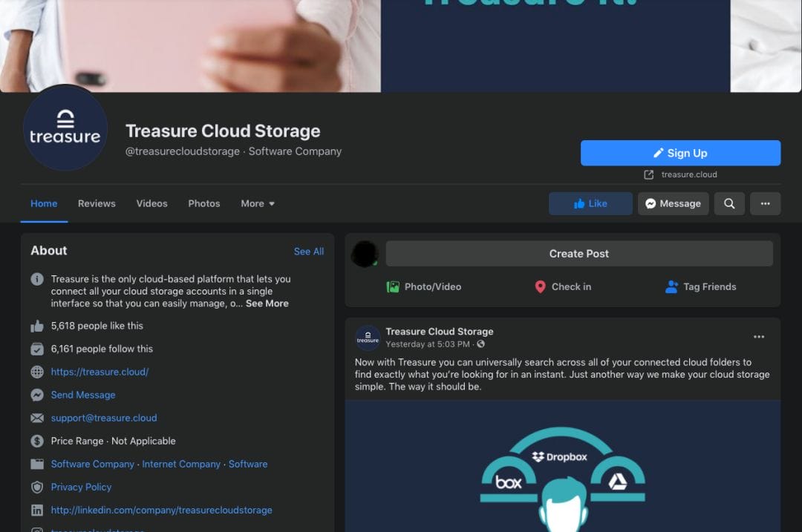The image size is (802, 532).
Task: Go to the Videos tab
Action: [x=152, y=203]
